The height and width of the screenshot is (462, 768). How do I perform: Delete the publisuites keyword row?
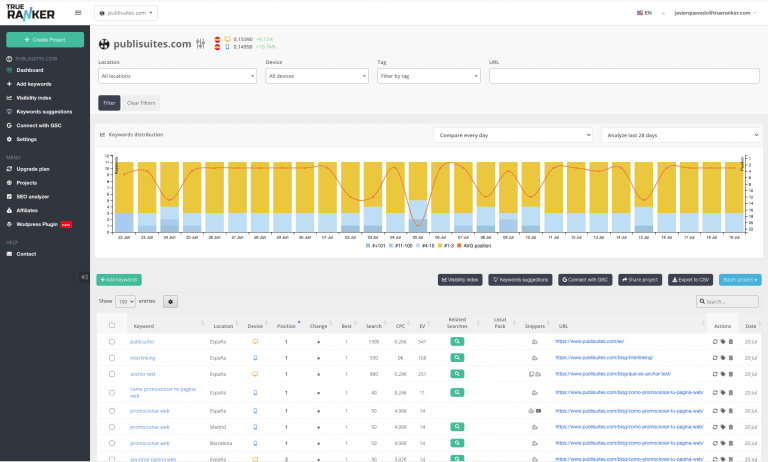[730, 342]
